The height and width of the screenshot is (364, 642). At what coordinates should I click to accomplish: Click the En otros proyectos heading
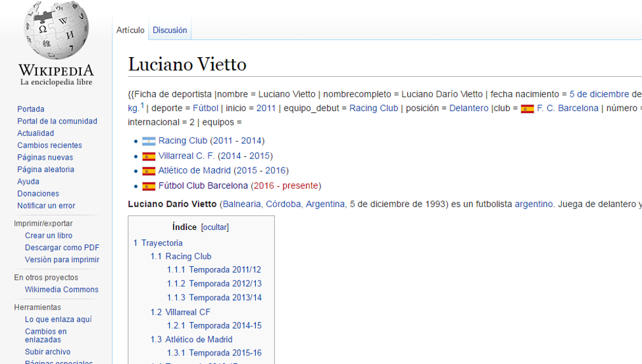point(46,277)
